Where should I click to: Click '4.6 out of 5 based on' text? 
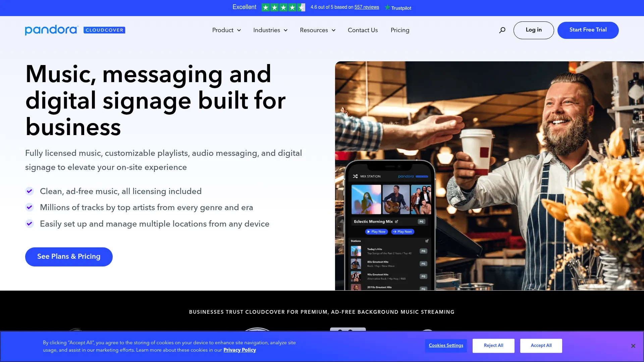click(x=332, y=7)
